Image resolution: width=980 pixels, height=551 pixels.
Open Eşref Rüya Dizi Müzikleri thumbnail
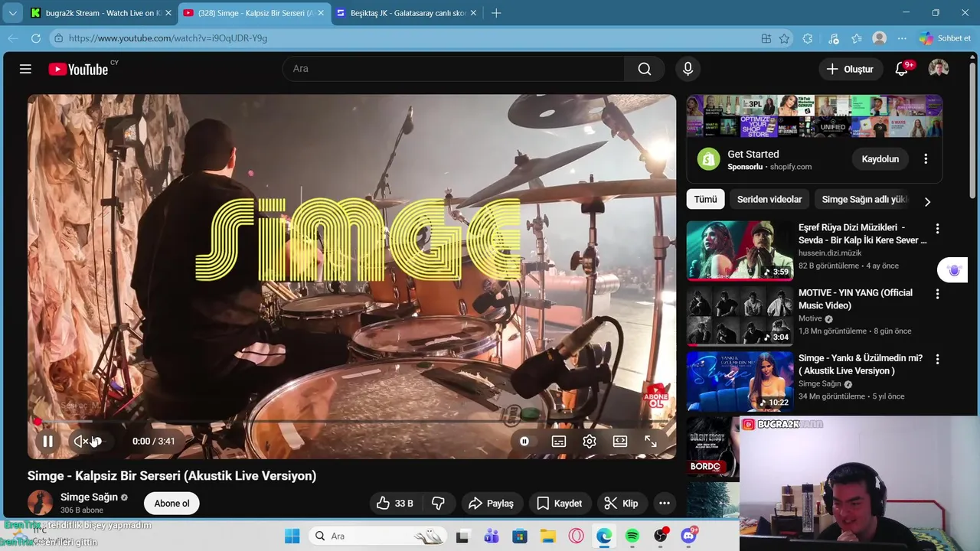pyautogui.click(x=740, y=251)
